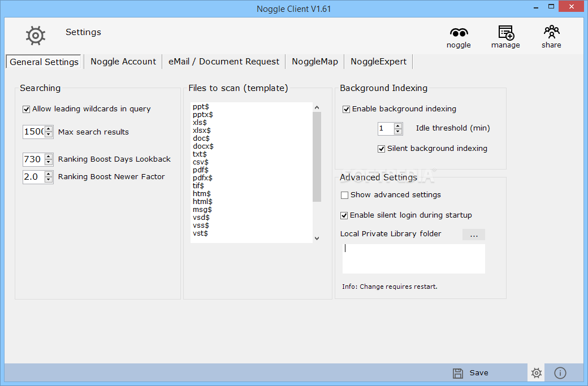
Task: Open the info icon in bottom bar
Action: coord(560,373)
